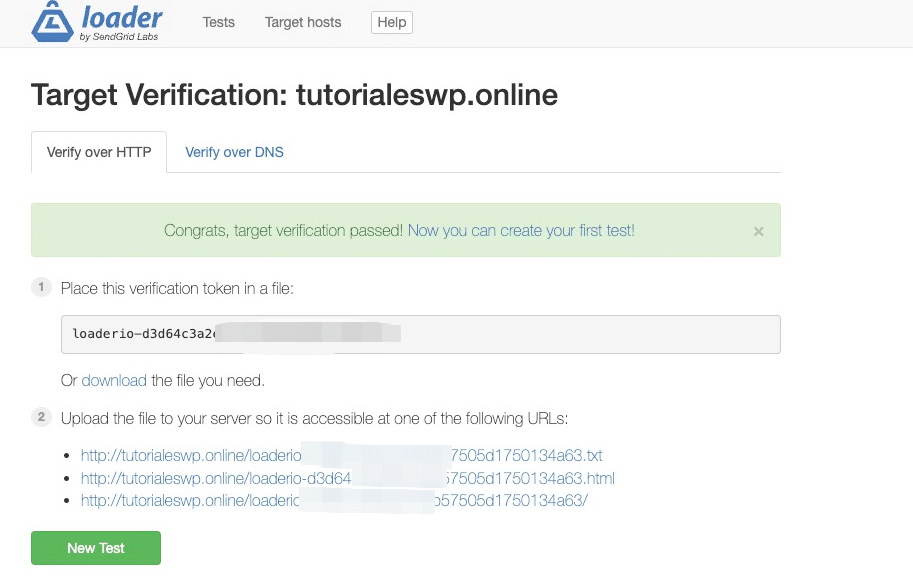Select the verification token text field

(420, 334)
